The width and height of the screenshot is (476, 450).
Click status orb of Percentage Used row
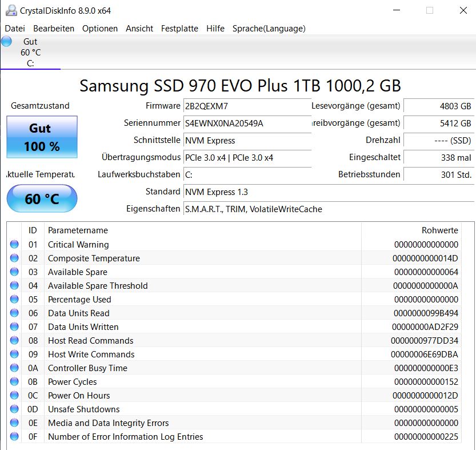pyautogui.click(x=14, y=299)
